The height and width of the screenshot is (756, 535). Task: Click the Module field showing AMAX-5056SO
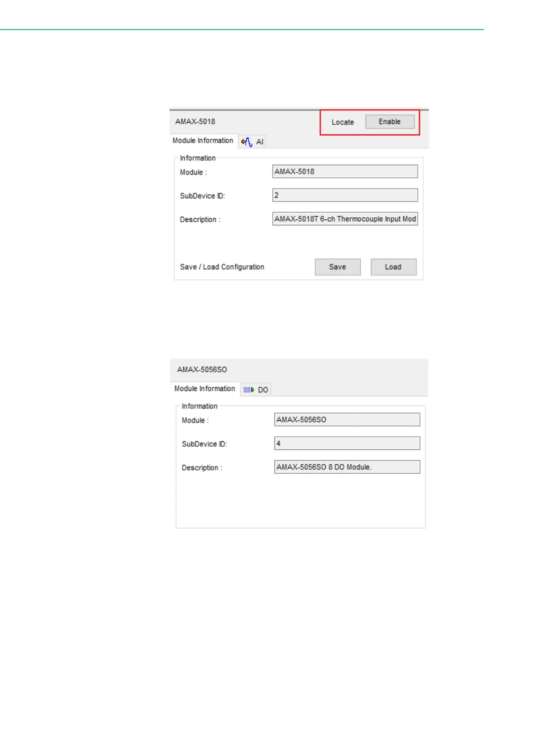(x=347, y=420)
